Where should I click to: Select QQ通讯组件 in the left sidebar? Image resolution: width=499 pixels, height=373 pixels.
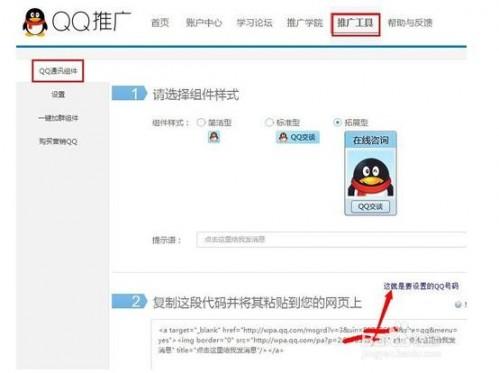point(58,71)
